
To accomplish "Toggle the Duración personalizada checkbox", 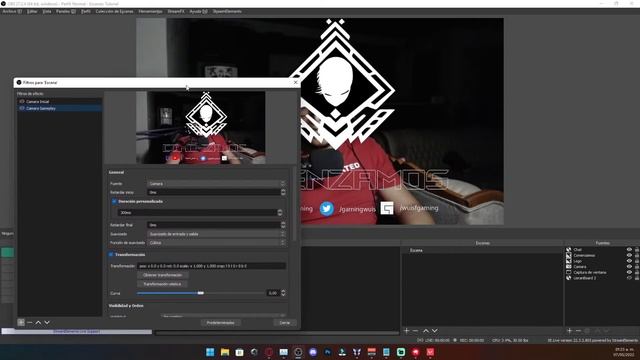I will point(114,201).
